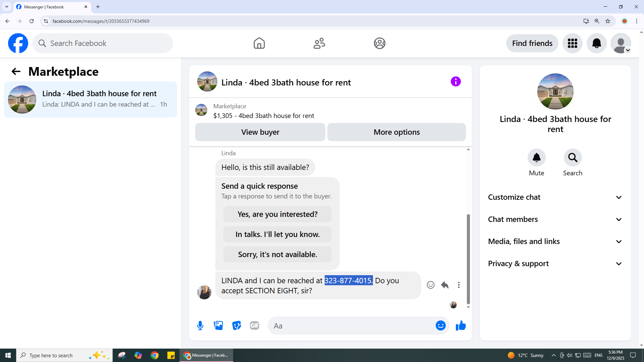React to Linda's message with emoji

click(431, 285)
